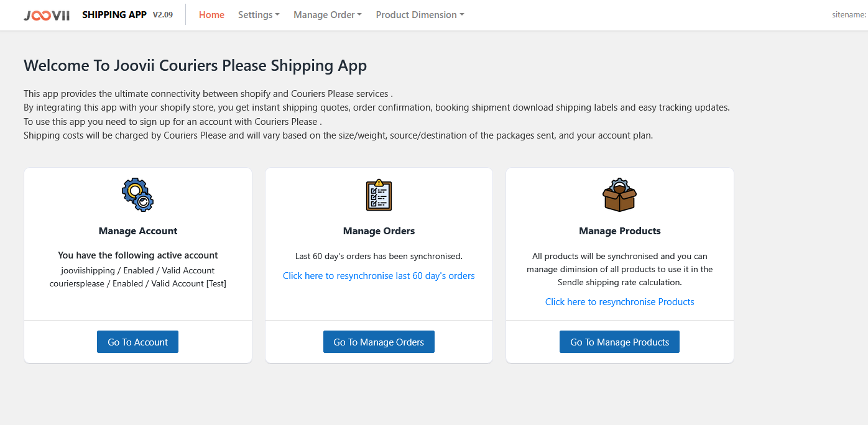Click the couriersplease account status line
The width and height of the screenshot is (868, 425).
[138, 283]
